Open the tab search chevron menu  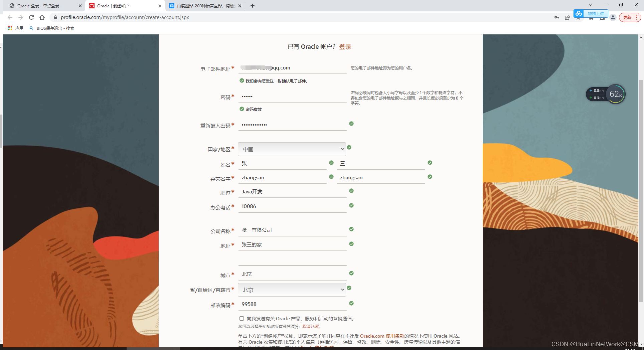point(590,5)
